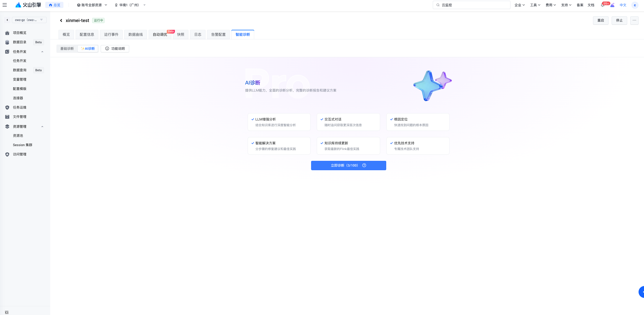The image size is (644, 315).
Task: Open 功能说明 info button
Action: click(115, 49)
